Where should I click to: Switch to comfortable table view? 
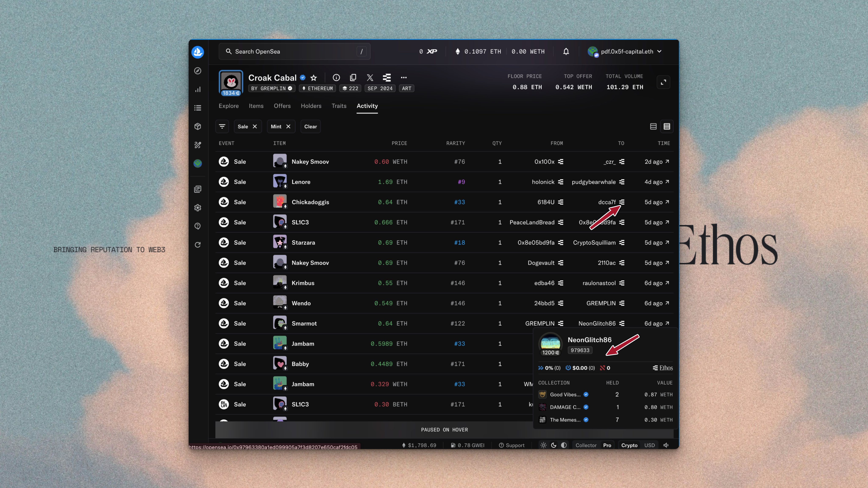[x=653, y=127]
